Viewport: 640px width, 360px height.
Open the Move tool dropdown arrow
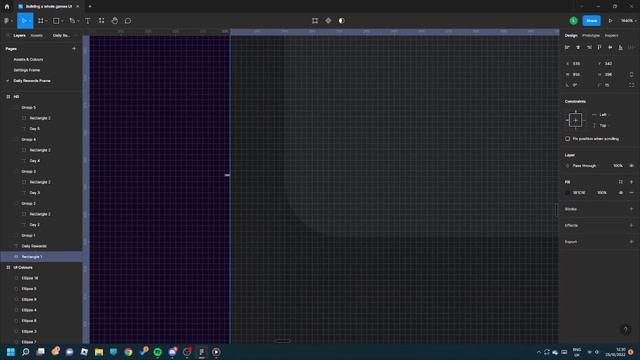pyautogui.click(x=30, y=21)
